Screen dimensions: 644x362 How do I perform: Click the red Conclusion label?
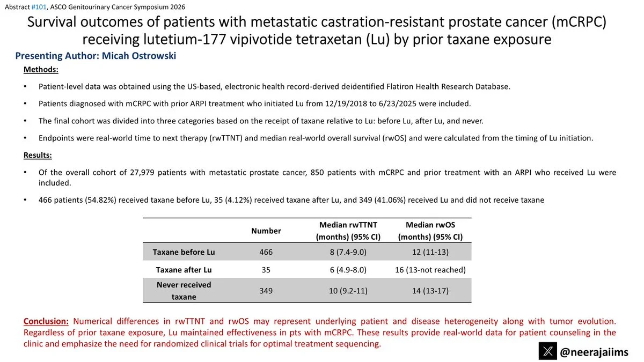tap(46, 321)
